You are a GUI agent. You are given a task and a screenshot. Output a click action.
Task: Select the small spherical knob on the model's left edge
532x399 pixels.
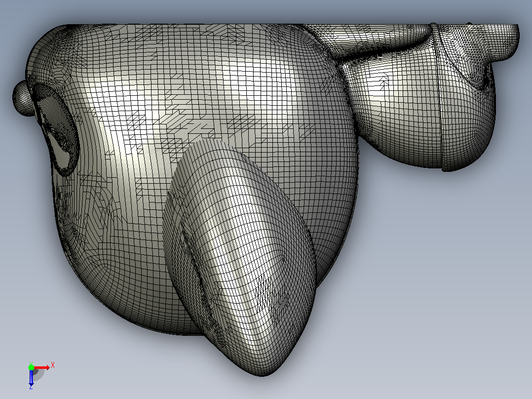click(x=22, y=98)
